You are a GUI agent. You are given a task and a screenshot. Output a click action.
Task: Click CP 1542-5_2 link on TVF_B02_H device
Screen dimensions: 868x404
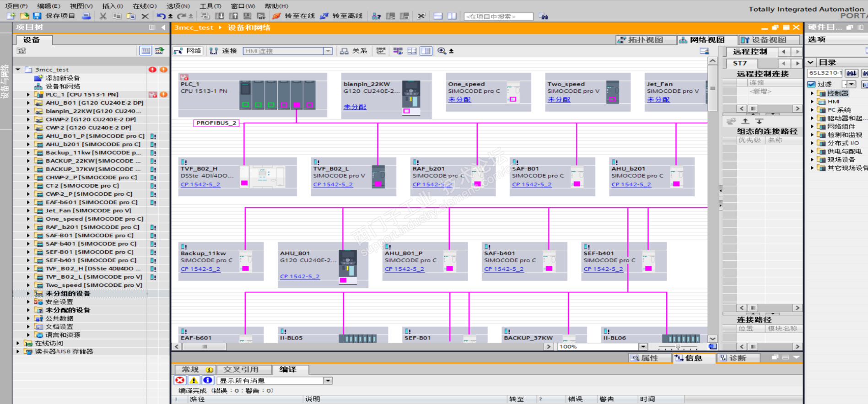tap(200, 184)
